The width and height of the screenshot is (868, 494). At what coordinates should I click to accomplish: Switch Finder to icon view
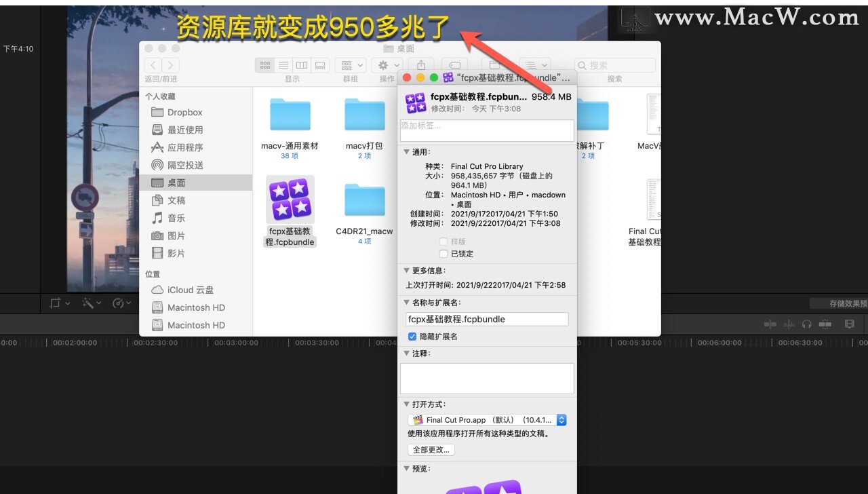point(264,65)
